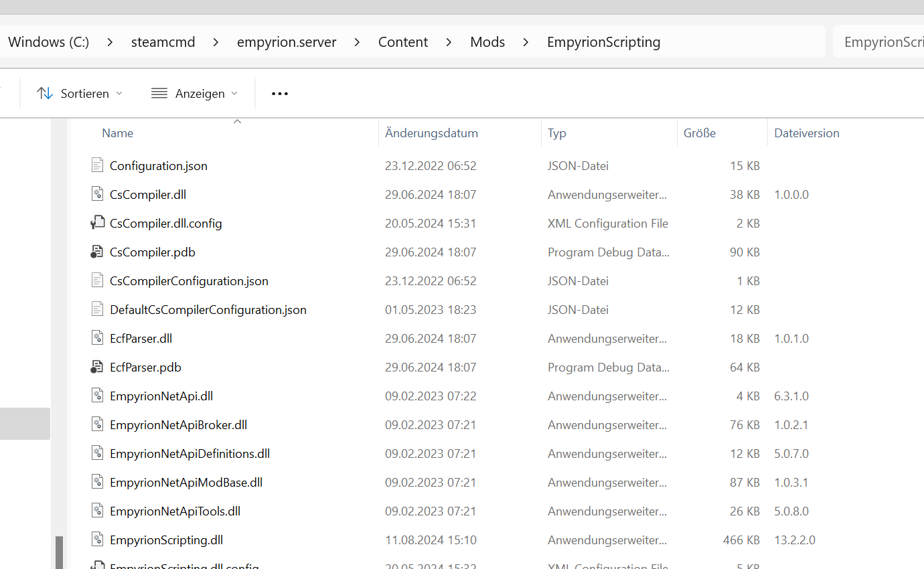Select the Configuration.json file name
Viewport: 924px width, 569px height.
point(159,165)
